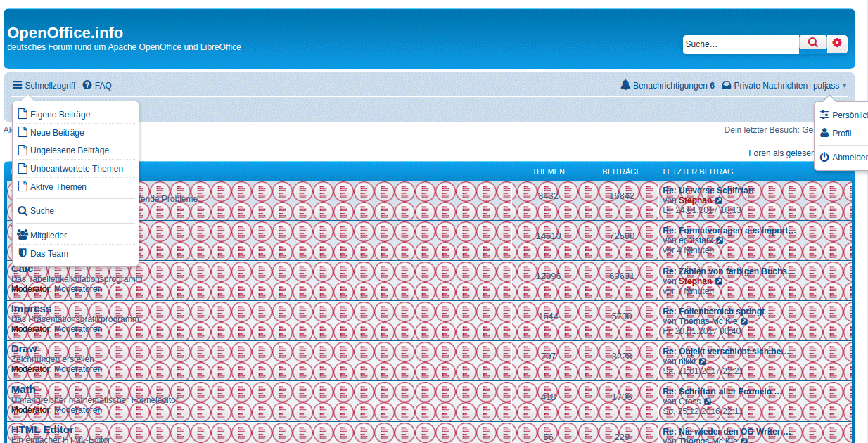Image resolution: width=868 pixels, height=443 pixels.
Task: View latest post icon in Universe Schriftart row
Action: click(x=719, y=200)
